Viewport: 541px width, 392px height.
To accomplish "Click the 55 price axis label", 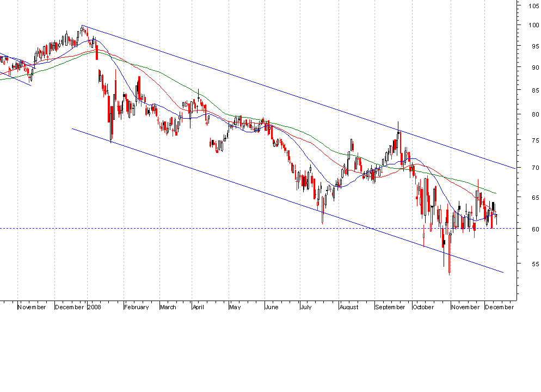I will click(535, 264).
